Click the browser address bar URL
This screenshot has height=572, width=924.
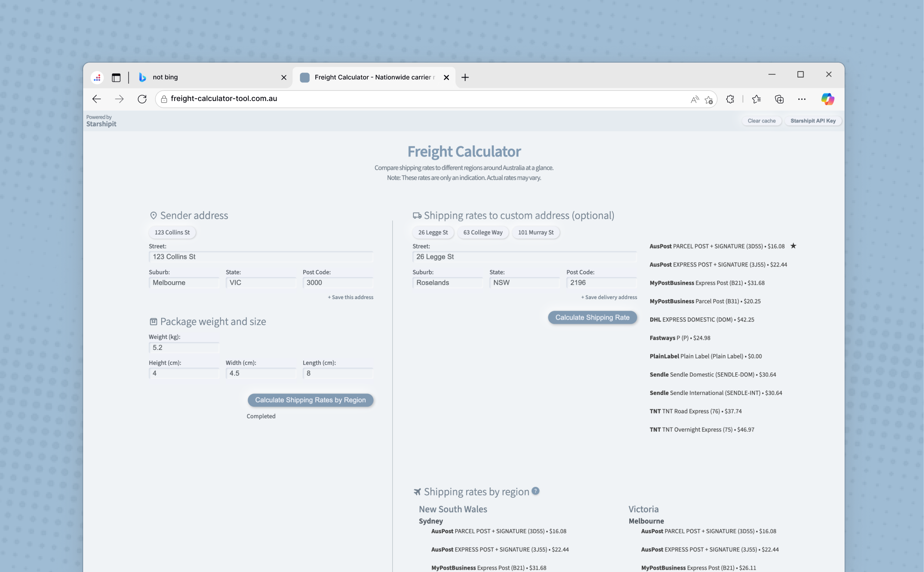tap(224, 99)
